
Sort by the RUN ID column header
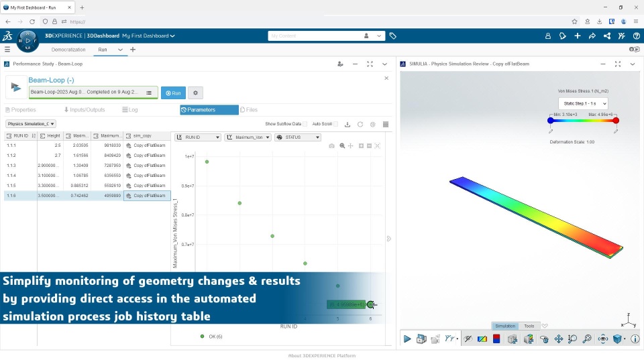point(21,136)
